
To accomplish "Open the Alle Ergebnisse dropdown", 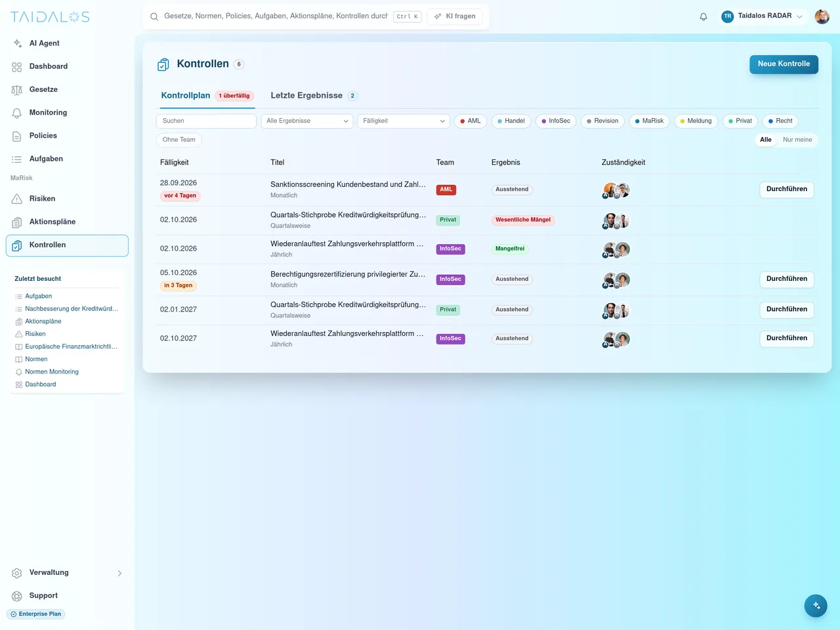I will tap(307, 121).
